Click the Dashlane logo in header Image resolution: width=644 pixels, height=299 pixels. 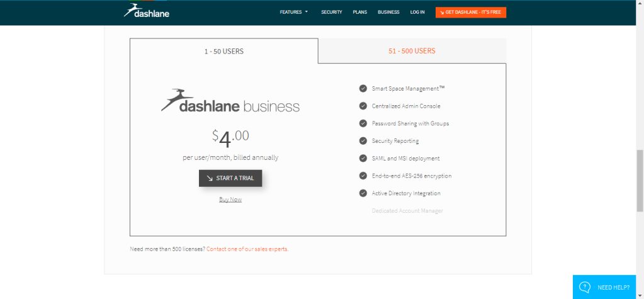(147, 10)
